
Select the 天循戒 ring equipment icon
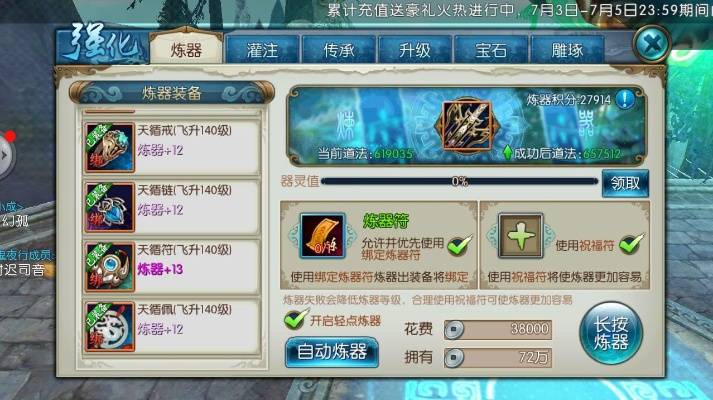[110, 147]
